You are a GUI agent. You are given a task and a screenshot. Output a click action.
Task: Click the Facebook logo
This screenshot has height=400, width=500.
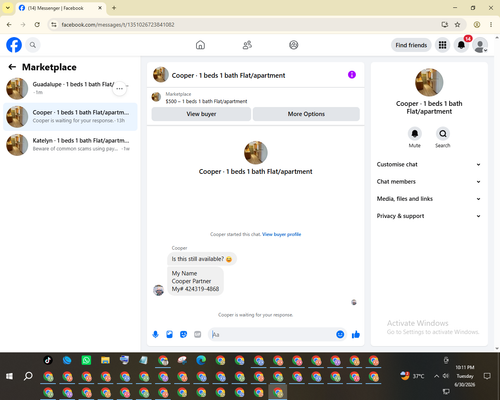coord(14,45)
